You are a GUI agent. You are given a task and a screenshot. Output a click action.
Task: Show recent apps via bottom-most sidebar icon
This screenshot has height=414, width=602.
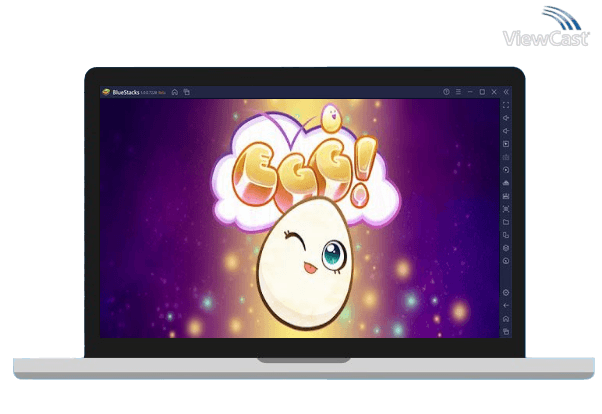(506, 331)
